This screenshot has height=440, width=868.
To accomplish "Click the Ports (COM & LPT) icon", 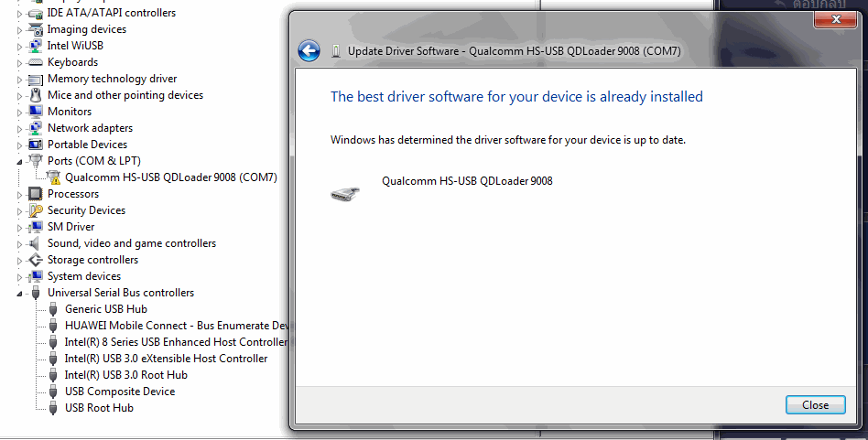I will [36, 161].
